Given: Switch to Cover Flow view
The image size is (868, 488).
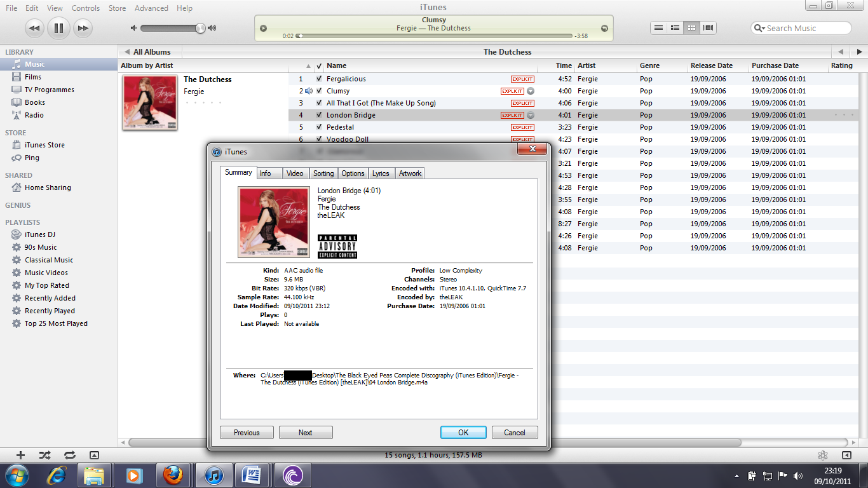Looking at the screenshot, I should 708,28.
